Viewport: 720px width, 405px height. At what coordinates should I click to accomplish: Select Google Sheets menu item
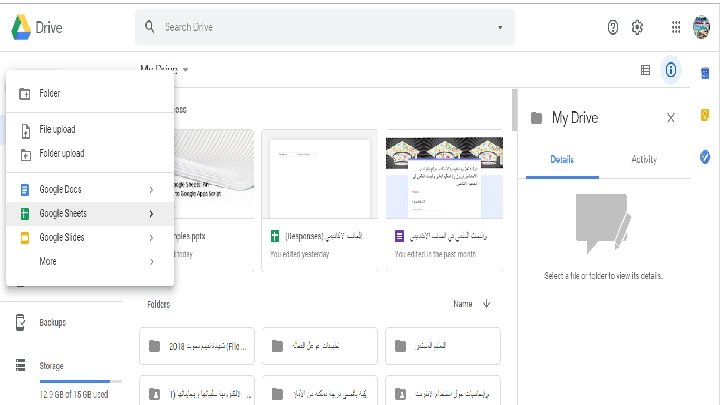coord(90,214)
